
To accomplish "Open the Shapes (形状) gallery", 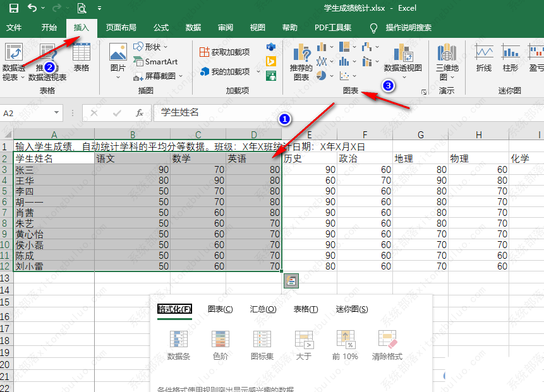I will (x=150, y=47).
